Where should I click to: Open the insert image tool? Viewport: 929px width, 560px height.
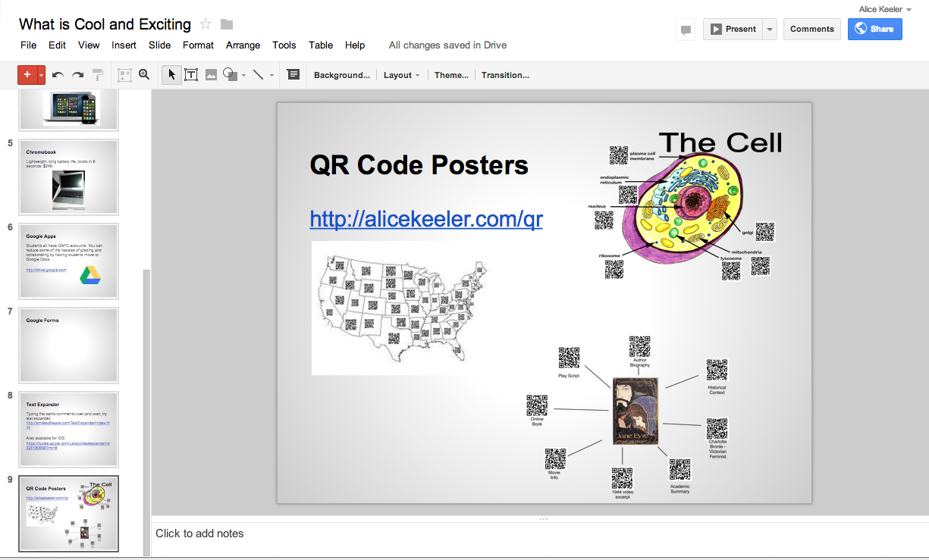click(211, 74)
